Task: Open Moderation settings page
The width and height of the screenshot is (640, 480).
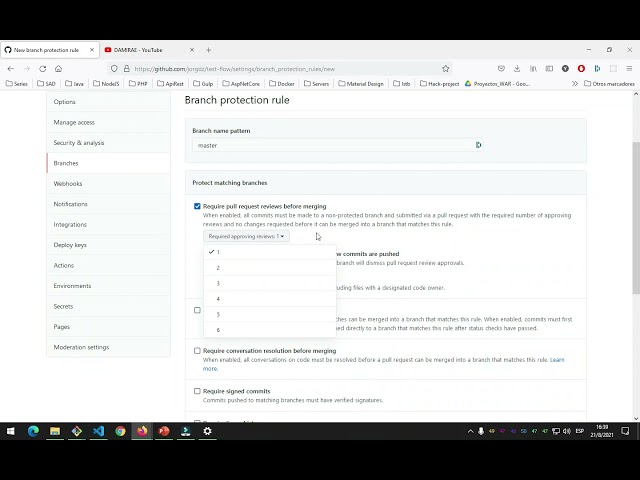Action: coord(109,347)
